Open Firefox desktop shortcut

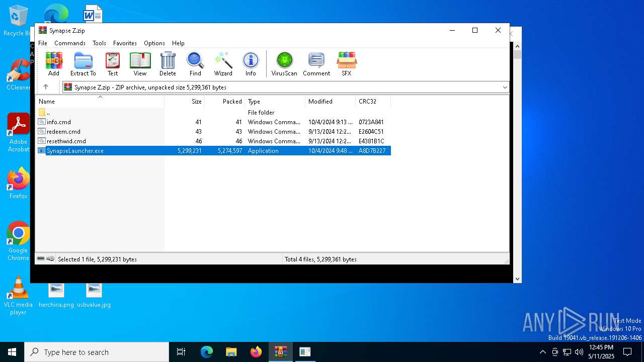18,183
